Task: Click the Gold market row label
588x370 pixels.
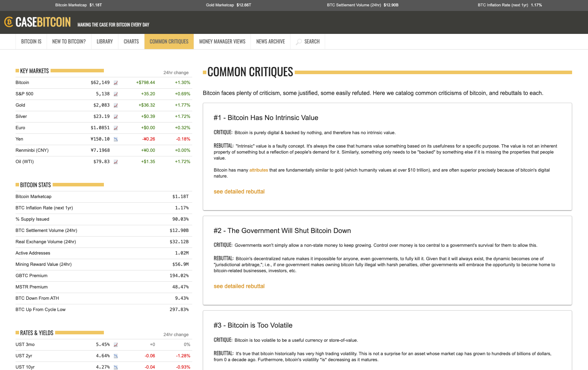Action: pyautogui.click(x=20, y=105)
